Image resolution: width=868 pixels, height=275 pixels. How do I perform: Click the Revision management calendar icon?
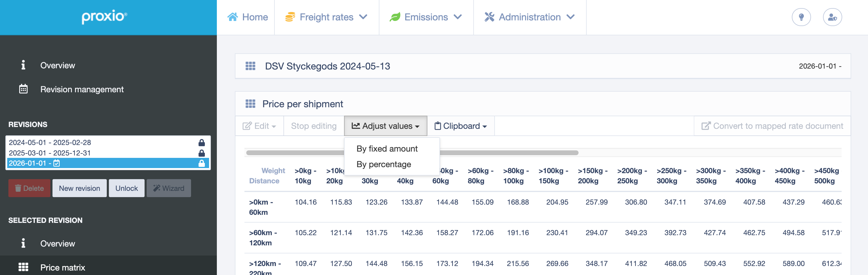pos(23,89)
